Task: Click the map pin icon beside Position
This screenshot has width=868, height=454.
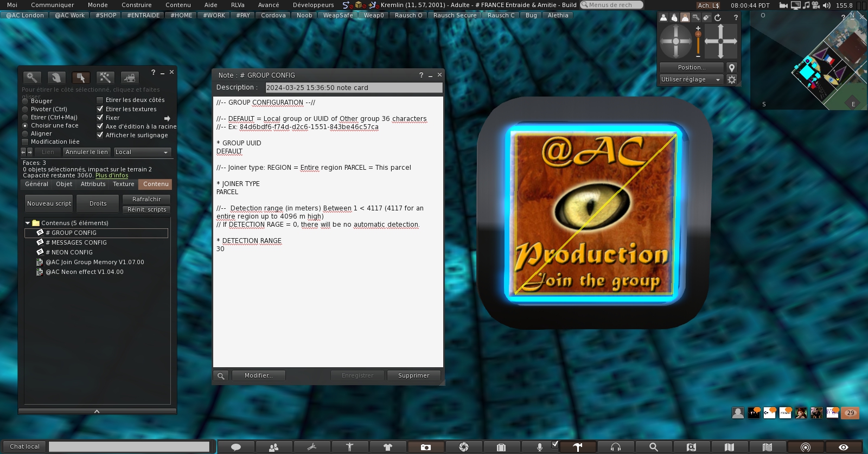Action: pos(732,68)
